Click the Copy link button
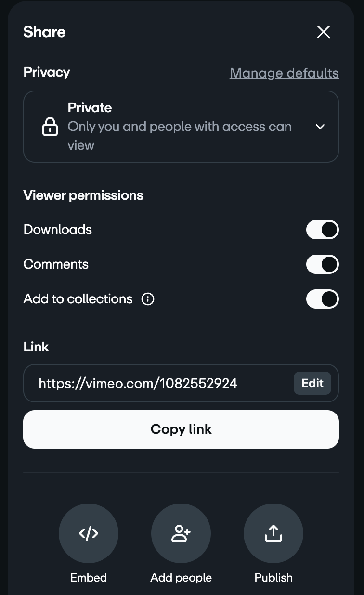 pos(181,429)
